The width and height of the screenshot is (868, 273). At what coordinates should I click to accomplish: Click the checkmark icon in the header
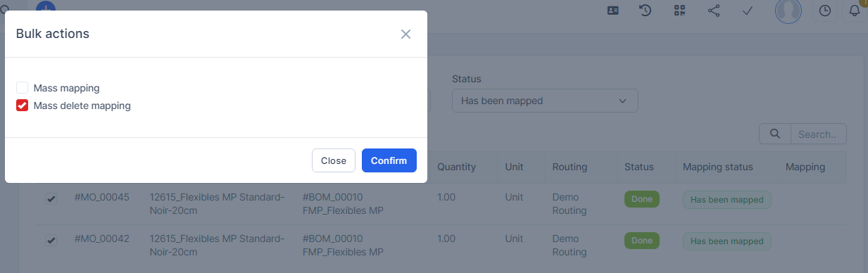(748, 11)
